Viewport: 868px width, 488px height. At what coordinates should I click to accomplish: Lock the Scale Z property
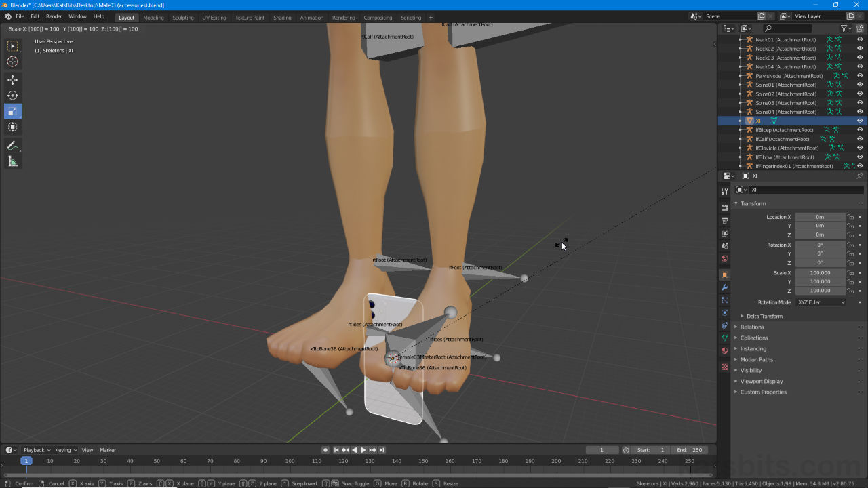pos(850,290)
